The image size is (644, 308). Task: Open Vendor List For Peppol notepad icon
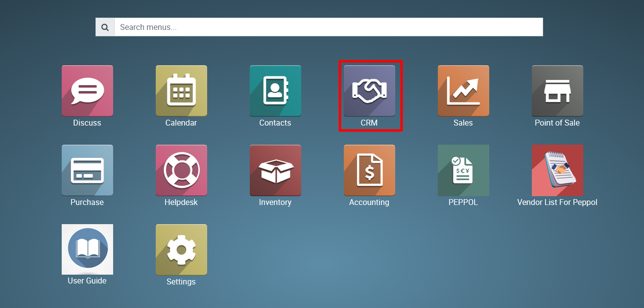(x=557, y=170)
